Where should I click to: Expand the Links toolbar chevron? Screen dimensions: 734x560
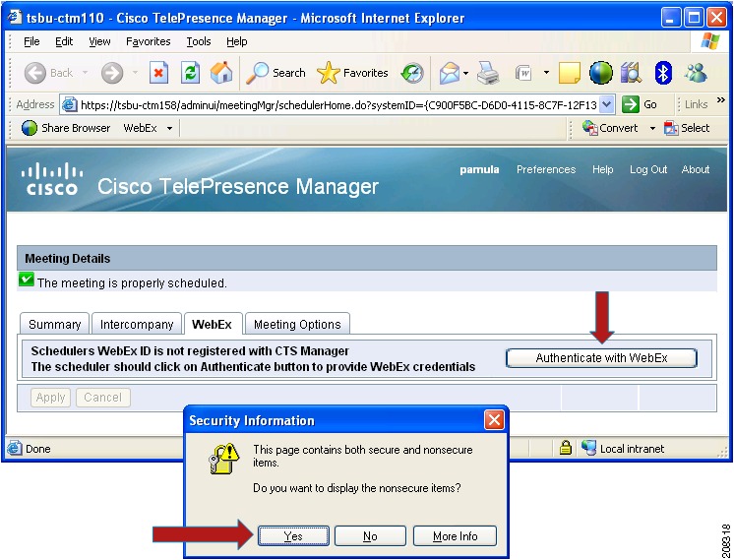[721, 100]
